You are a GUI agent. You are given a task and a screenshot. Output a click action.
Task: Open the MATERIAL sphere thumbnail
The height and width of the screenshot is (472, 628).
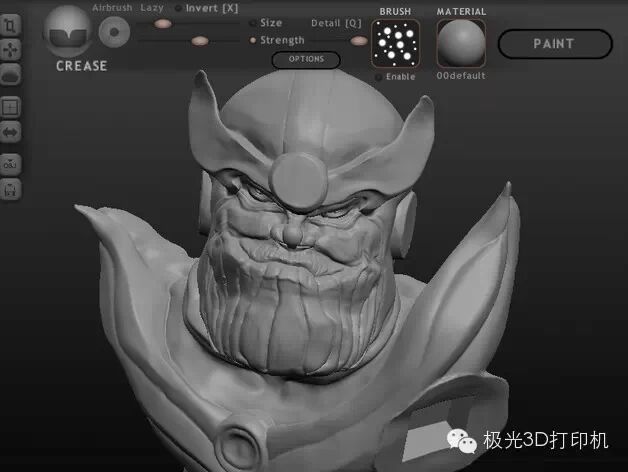tap(462, 44)
